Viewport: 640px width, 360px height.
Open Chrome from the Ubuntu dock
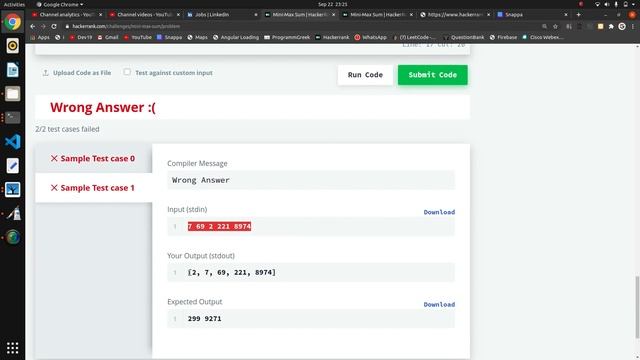pyautogui.click(x=13, y=22)
